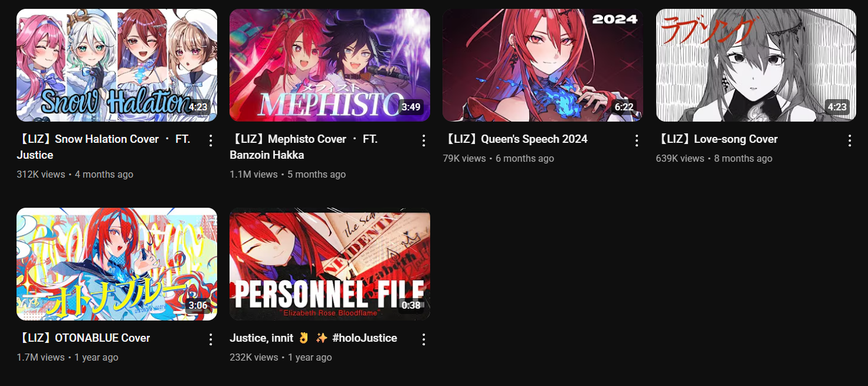
Task: Open more actions for Queen's Speech 2024
Action: click(x=637, y=140)
